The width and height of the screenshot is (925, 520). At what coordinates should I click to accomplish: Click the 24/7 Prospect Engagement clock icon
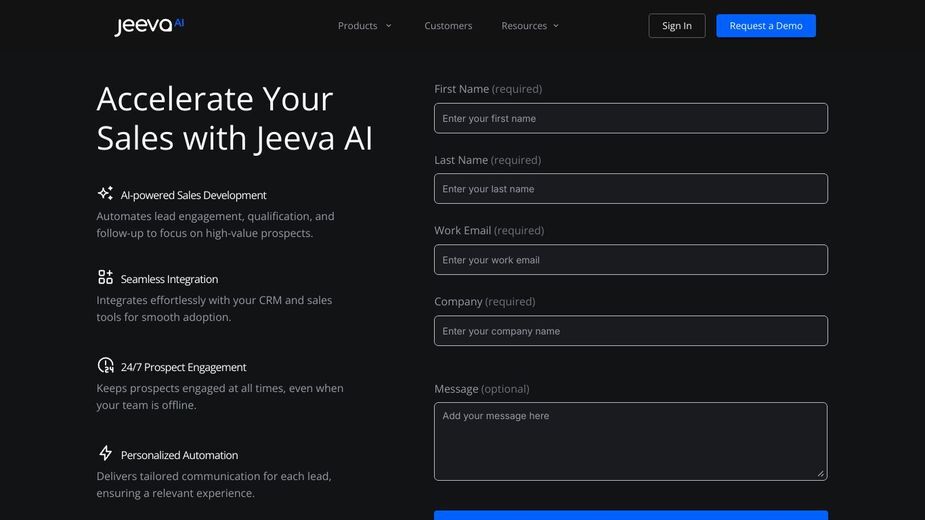(106, 365)
